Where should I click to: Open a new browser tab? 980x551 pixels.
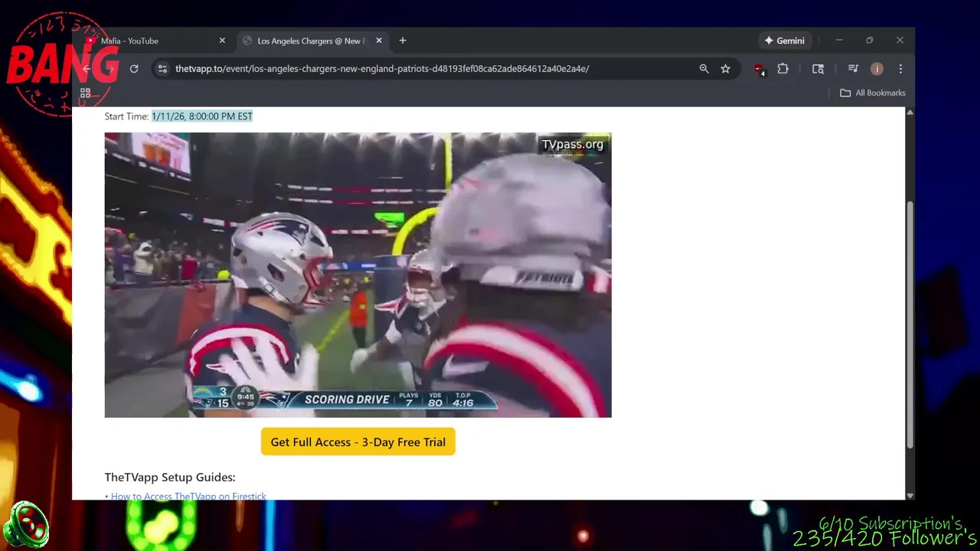(x=403, y=41)
